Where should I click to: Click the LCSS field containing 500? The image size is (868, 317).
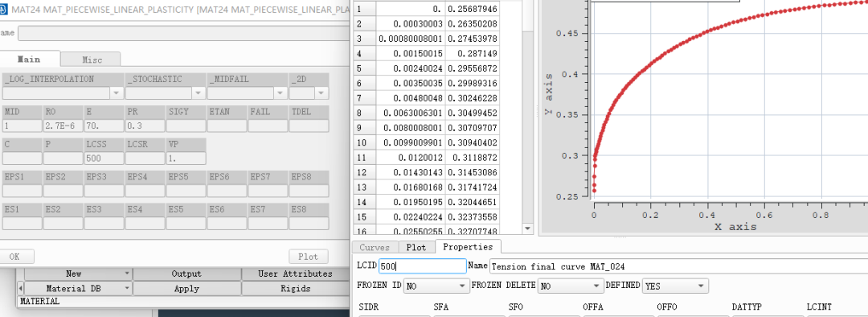[x=104, y=158]
